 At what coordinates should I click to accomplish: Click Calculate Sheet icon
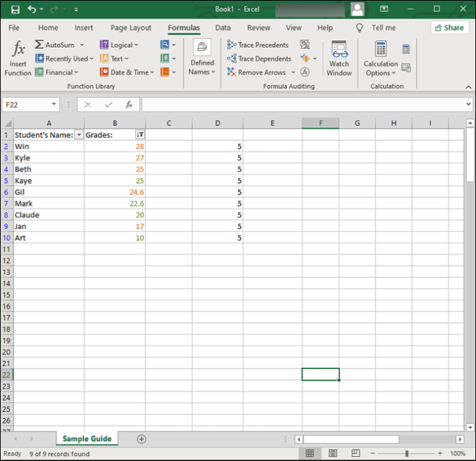click(406, 68)
